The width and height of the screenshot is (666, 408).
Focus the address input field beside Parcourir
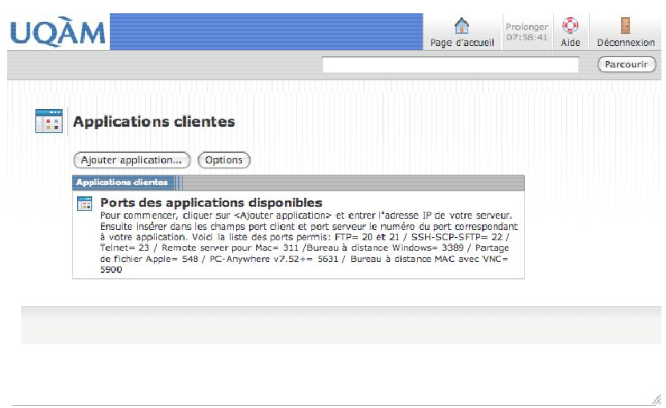click(450, 65)
